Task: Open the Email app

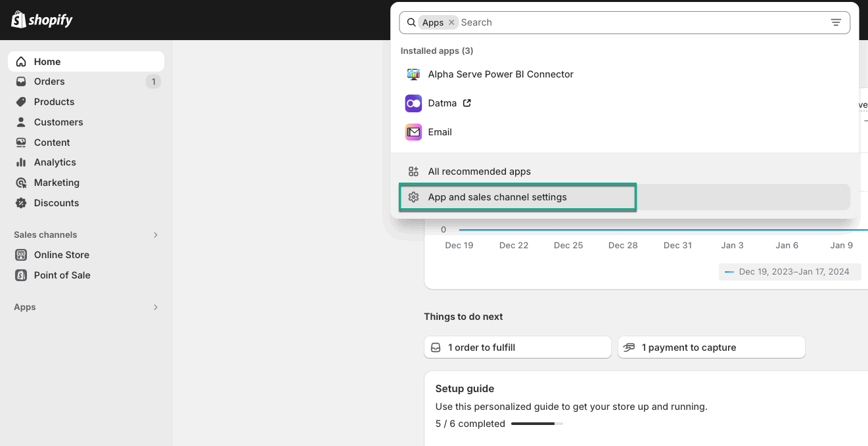Action: [440, 132]
